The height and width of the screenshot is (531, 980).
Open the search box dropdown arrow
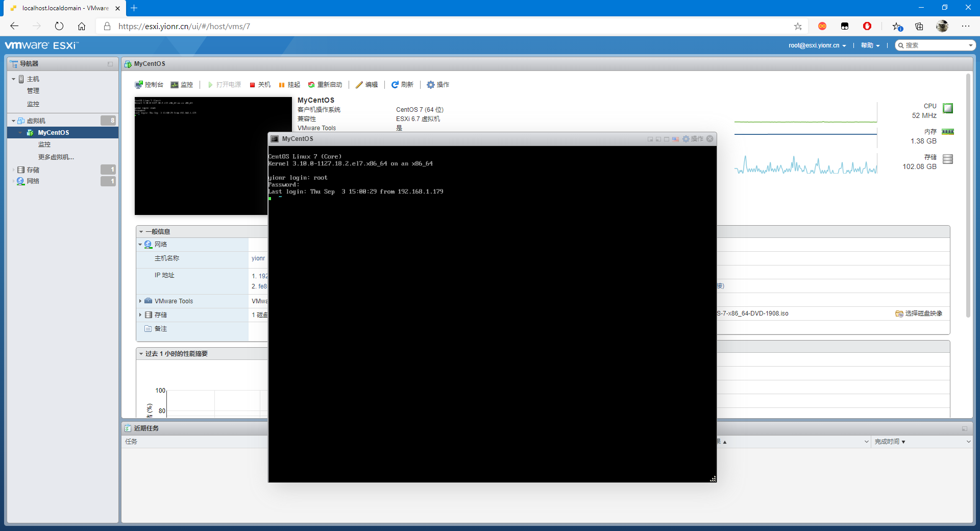970,45
